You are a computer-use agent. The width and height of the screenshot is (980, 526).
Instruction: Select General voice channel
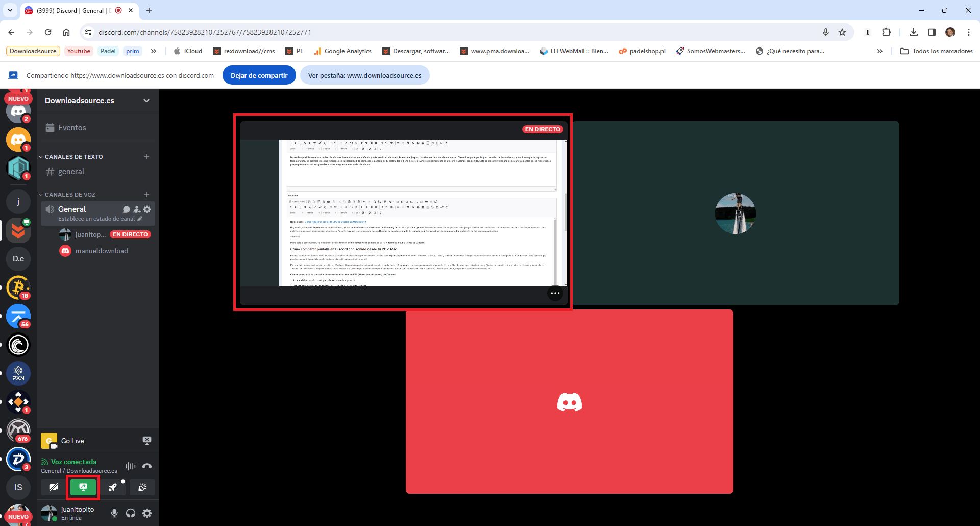tap(72, 209)
